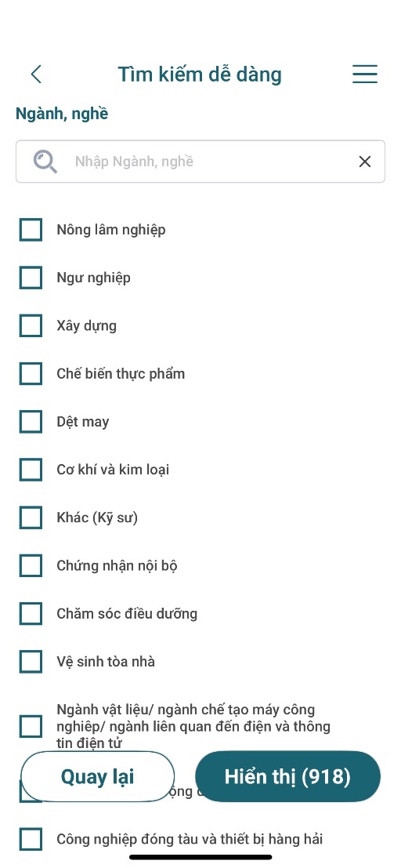Screen dimensions: 401x868
Task: Select Khác (Kỹ sư) checkbox
Action: [x=31, y=518]
